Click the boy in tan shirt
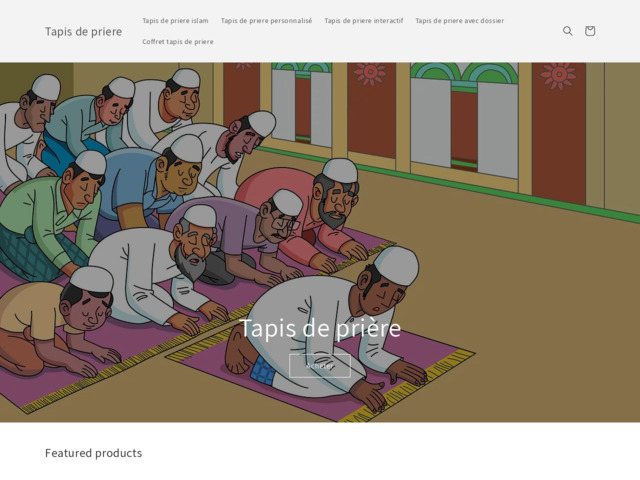The height and width of the screenshot is (480, 640). [x=57, y=322]
